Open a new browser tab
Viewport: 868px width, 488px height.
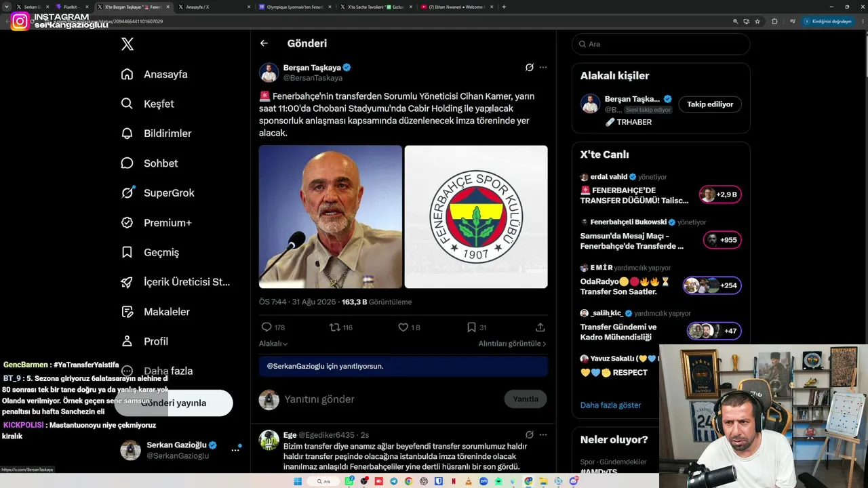click(x=504, y=7)
